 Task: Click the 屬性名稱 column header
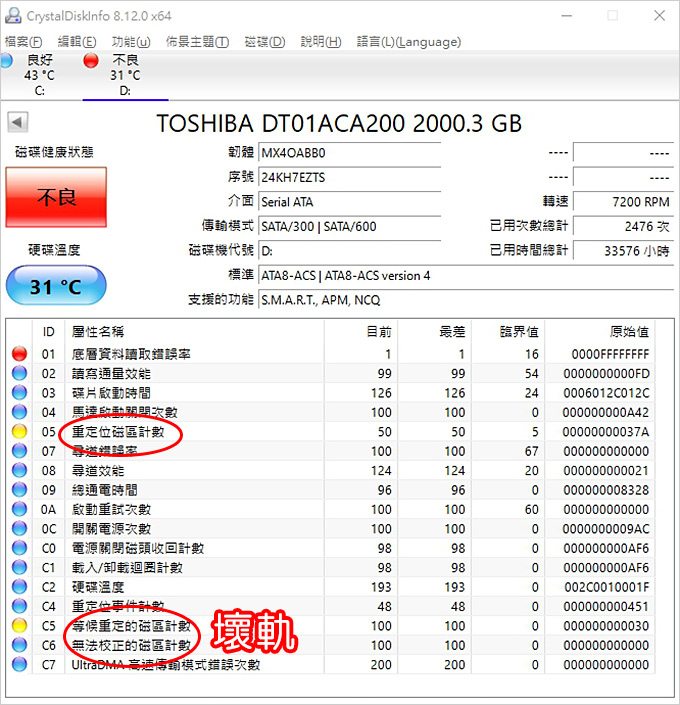194,332
